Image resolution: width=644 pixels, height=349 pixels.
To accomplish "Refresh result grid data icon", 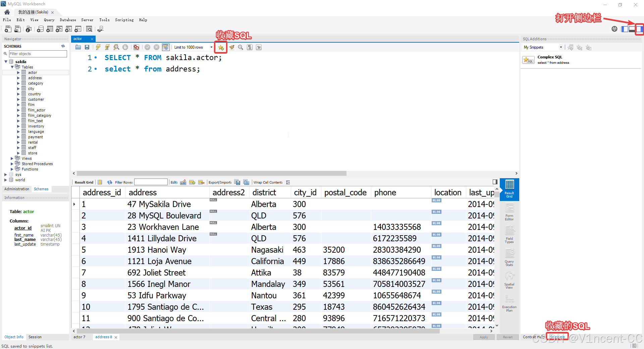I will pyautogui.click(x=109, y=182).
